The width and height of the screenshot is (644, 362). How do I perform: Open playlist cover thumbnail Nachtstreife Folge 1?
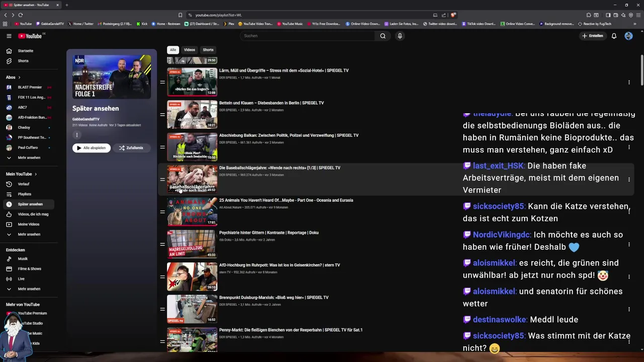112,76
